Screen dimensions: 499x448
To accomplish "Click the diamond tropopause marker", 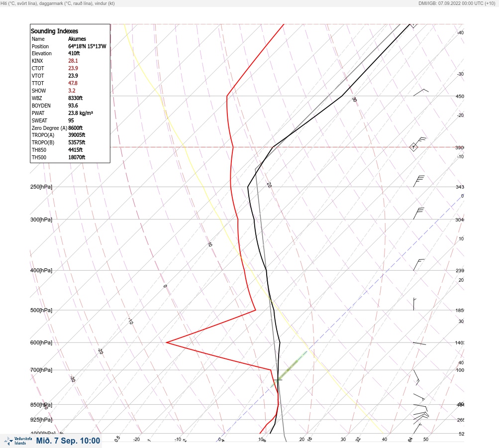I will click(413, 147).
